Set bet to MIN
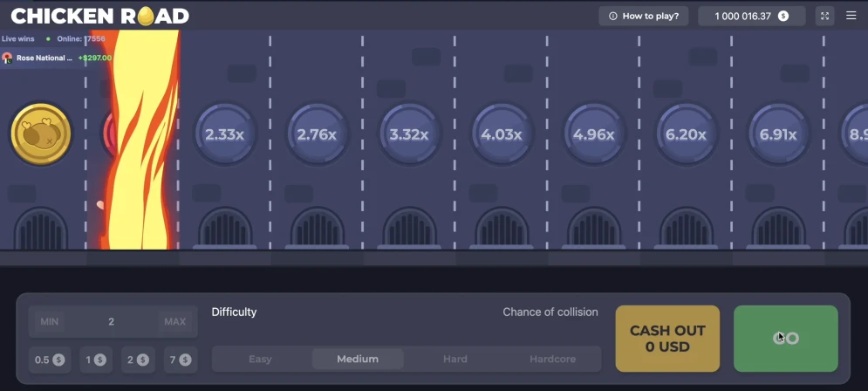 coord(49,321)
